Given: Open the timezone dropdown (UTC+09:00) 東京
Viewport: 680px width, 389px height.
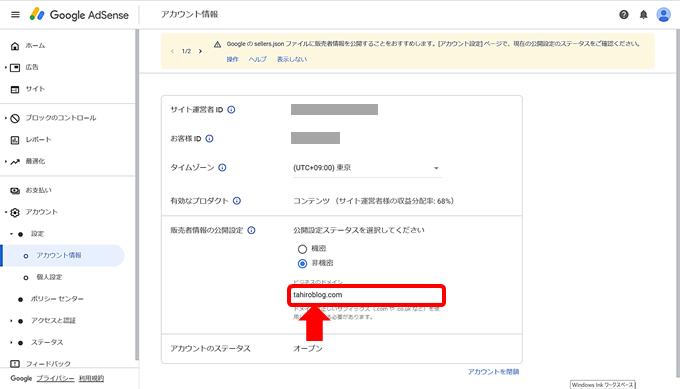Looking at the screenshot, I should coord(367,168).
